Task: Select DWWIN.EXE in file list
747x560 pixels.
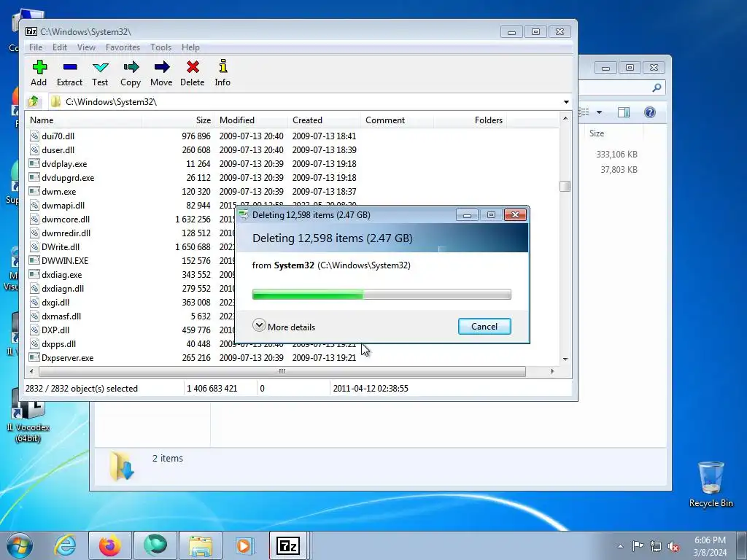Action: pos(65,260)
